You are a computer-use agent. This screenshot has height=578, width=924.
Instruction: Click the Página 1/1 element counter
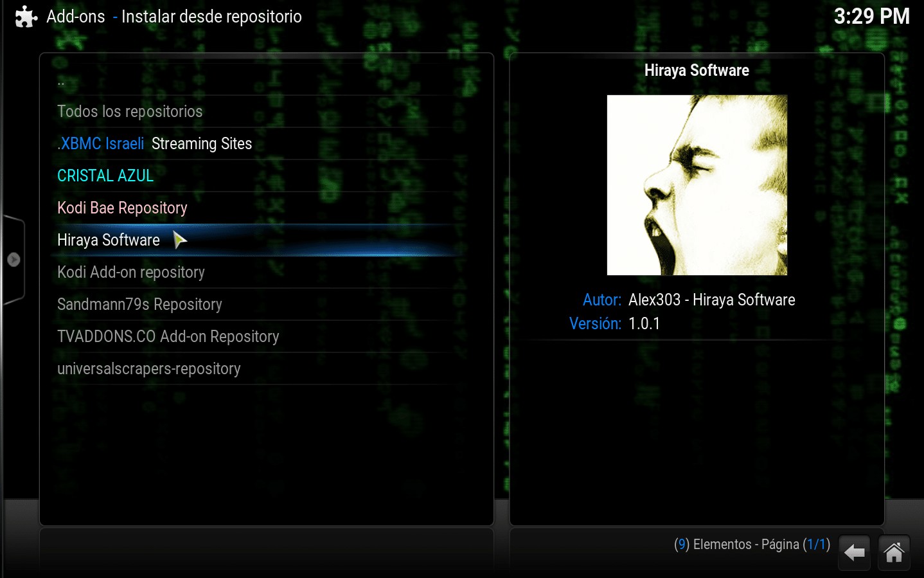(752, 544)
